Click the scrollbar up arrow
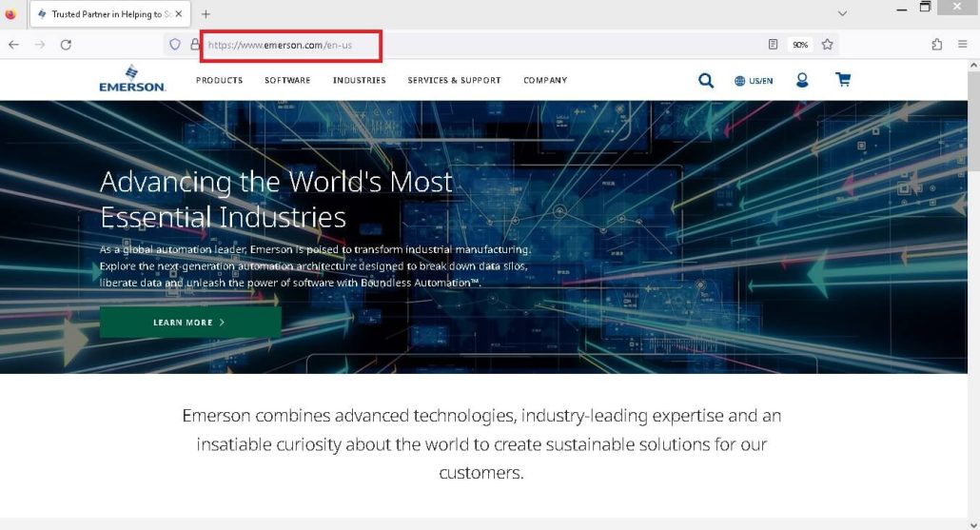The width and height of the screenshot is (980, 530). pyautogui.click(x=973, y=66)
